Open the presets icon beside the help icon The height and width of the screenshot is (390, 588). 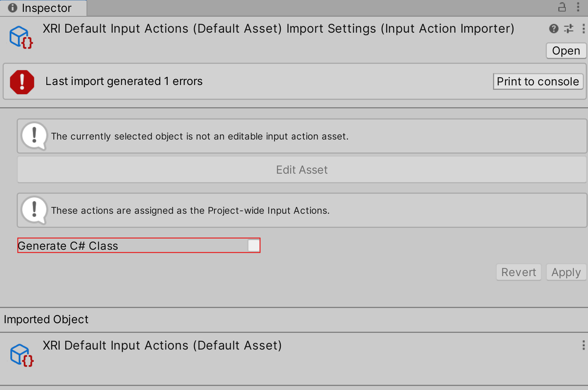click(x=568, y=29)
